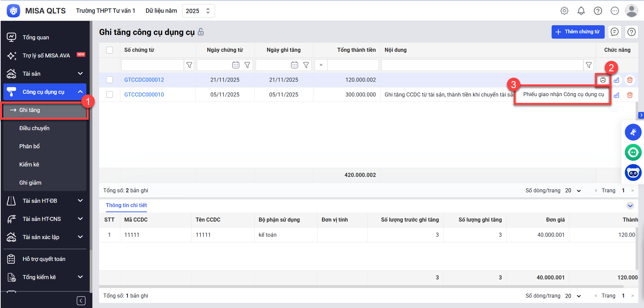Screen dimensions: 644x308
Task: Select Phiếu giao nhận Công cụ dụng cụ option
Action: 563,94
